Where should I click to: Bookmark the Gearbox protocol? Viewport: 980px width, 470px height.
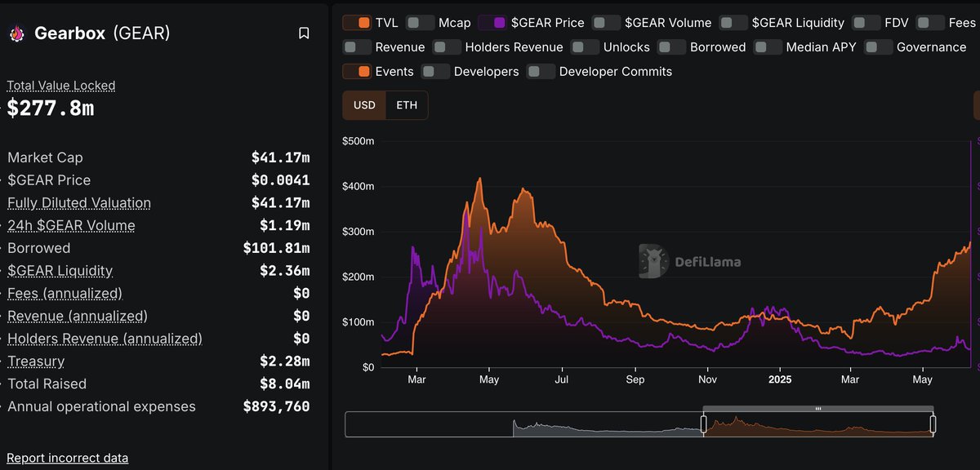pyautogui.click(x=304, y=33)
